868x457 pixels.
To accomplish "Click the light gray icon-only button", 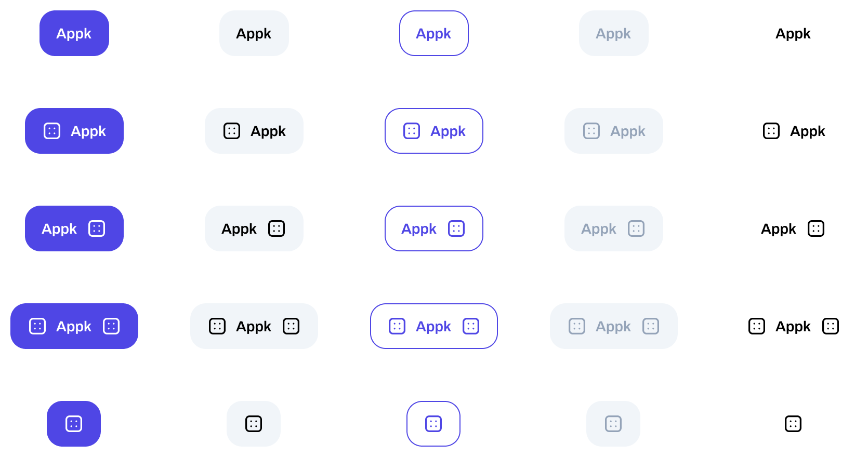I will (254, 424).
